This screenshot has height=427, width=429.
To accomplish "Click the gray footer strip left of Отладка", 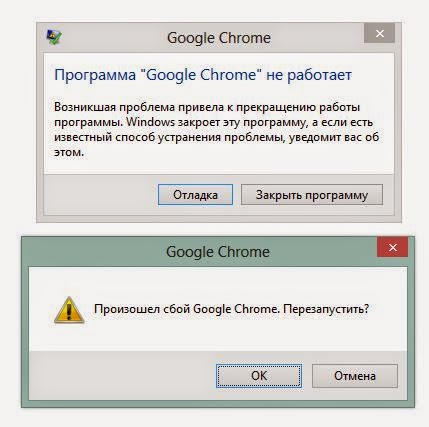I will [101, 194].
